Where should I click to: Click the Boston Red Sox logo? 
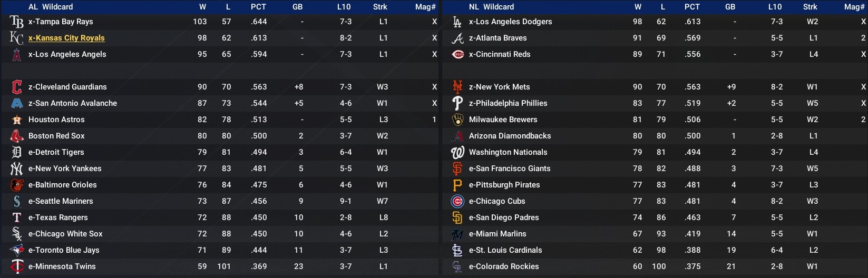pos(17,136)
